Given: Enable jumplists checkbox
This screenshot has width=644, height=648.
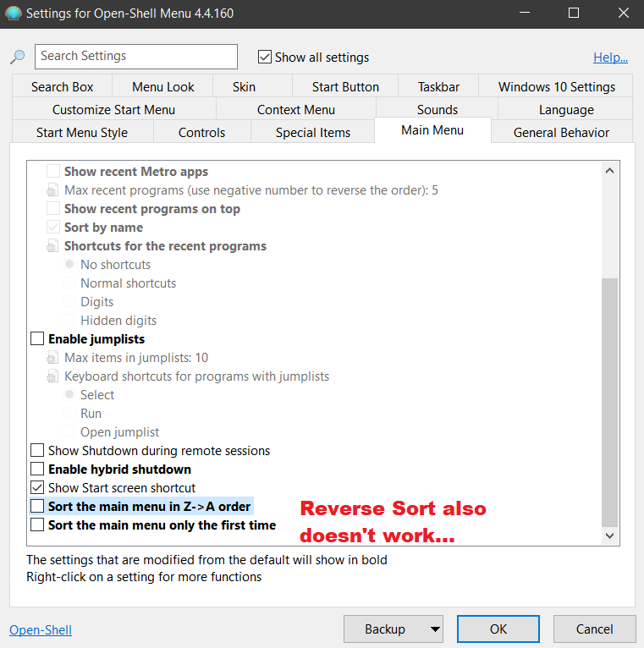Looking at the screenshot, I should pyautogui.click(x=37, y=338).
